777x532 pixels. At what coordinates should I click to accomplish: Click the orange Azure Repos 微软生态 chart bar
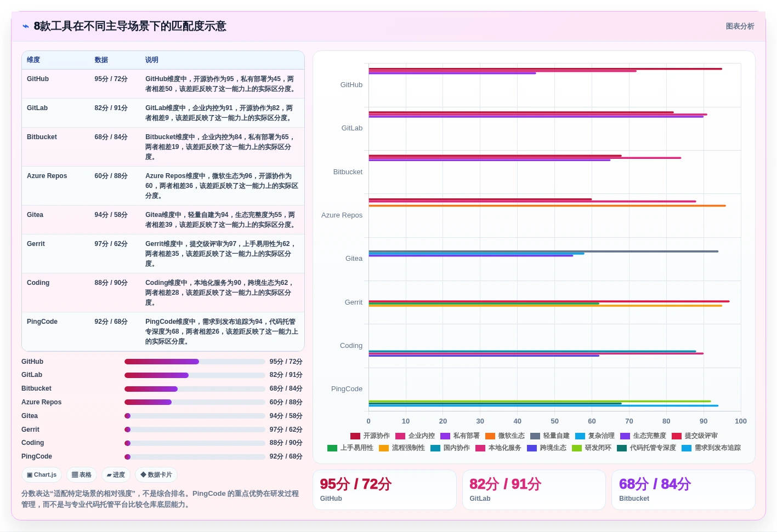point(547,206)
